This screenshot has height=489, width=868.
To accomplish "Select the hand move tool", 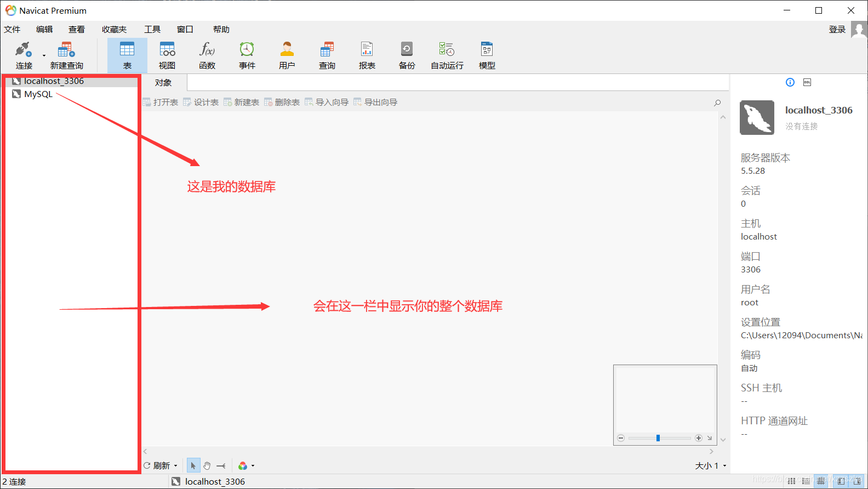I will tap(207, 465).
